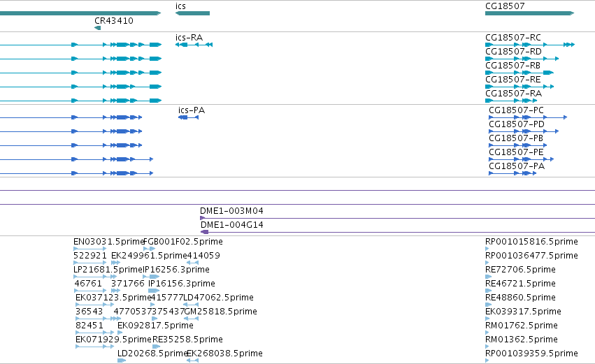Click the CG18507 gene label
This screenshot has height=364, width=595.
[505, 6]
